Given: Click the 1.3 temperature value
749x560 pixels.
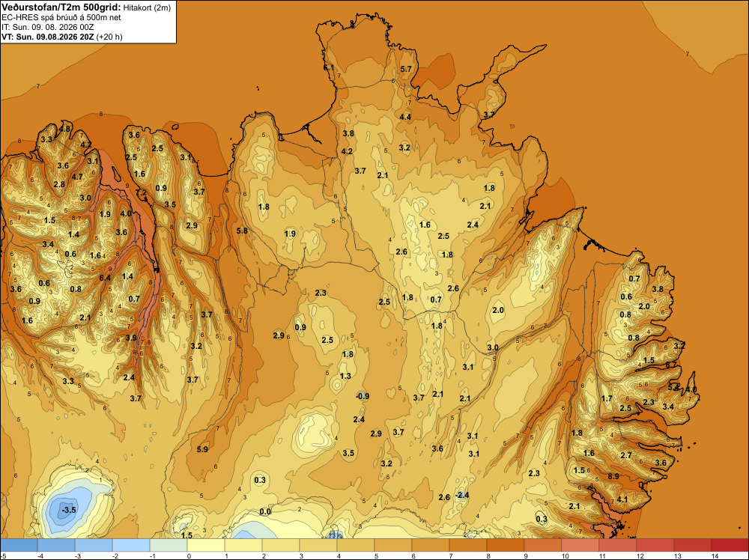Looking at the screenshot, I should (345, 376).
